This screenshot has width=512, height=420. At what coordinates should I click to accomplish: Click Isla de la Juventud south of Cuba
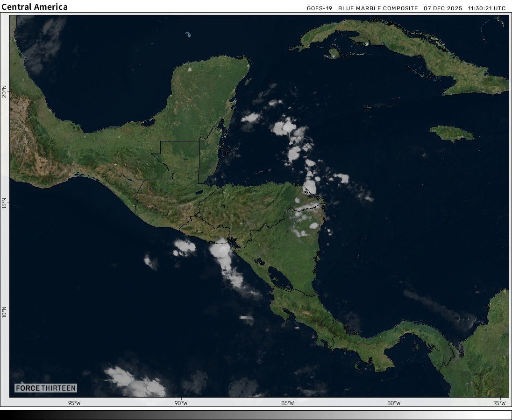pyautogui.click(x=333, y=53)
